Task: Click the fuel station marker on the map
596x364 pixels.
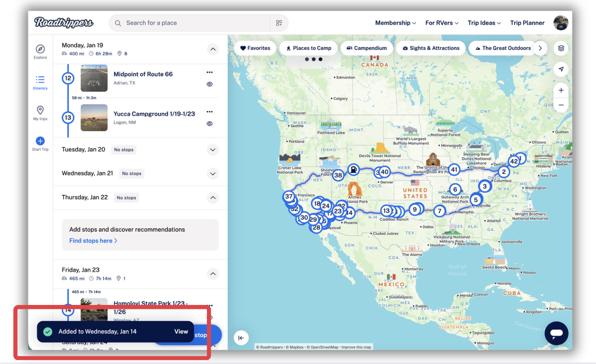Action: point(354,170)
